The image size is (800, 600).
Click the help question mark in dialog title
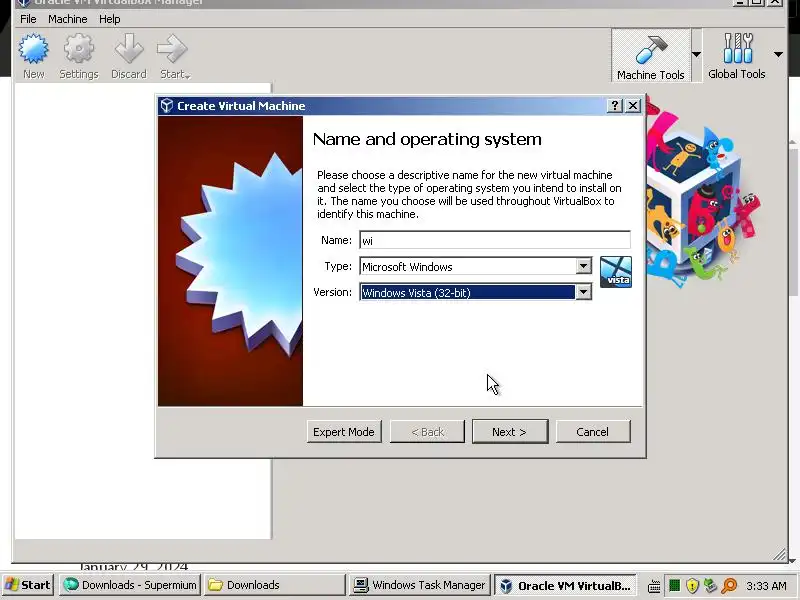[x=615, y=105]
